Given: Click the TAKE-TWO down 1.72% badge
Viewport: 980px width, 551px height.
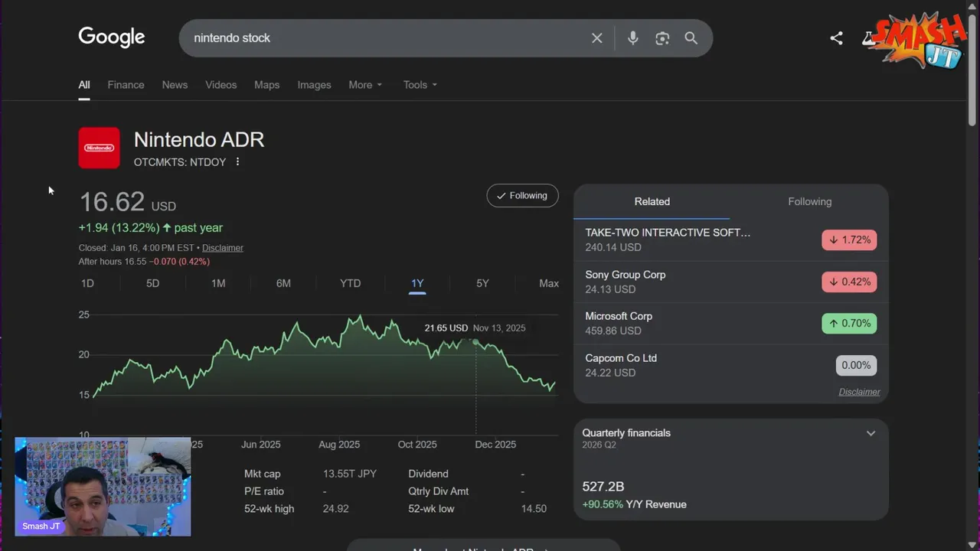Looking at the screenshot, I should [x=849, y=240].
